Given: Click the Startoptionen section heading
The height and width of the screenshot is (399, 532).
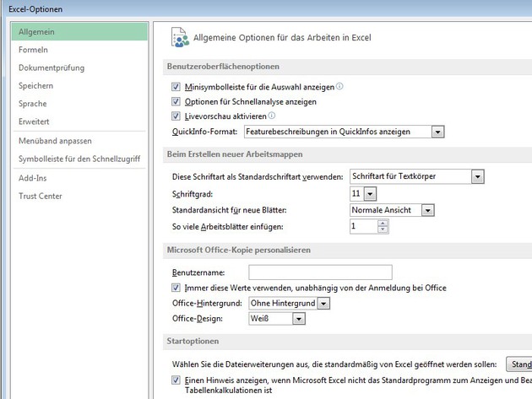Looking at the screenshot, I should pos(193,341).
